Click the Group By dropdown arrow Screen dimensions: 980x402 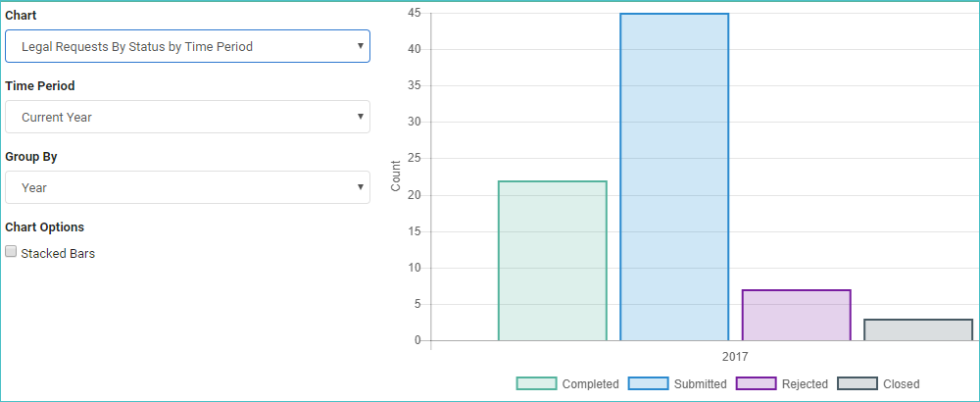(x=360, y=187)
